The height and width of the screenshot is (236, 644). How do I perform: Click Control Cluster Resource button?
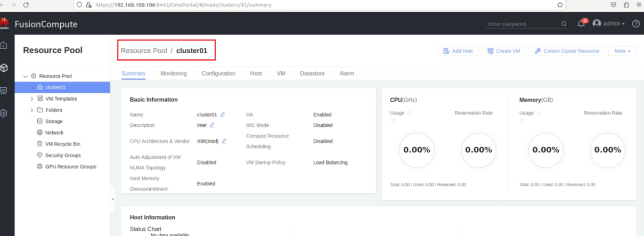coord(567,51)
